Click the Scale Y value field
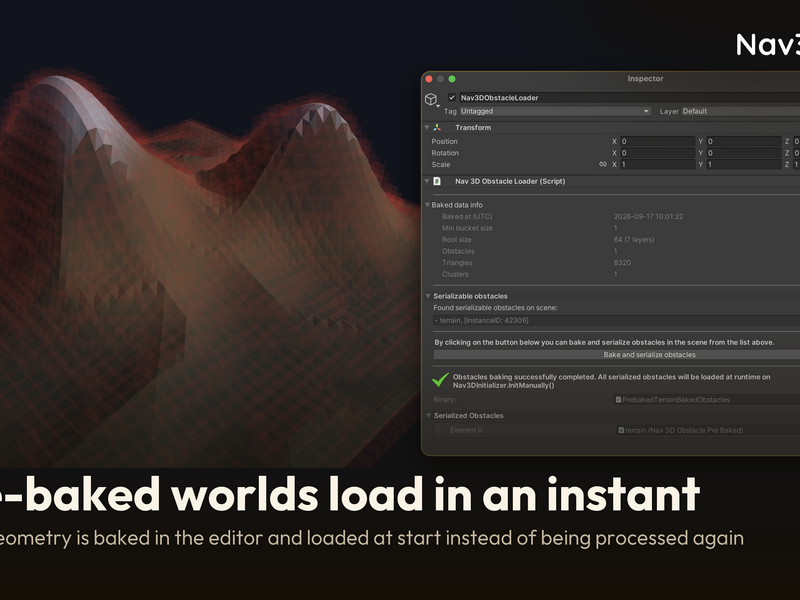 pos(744,164)
